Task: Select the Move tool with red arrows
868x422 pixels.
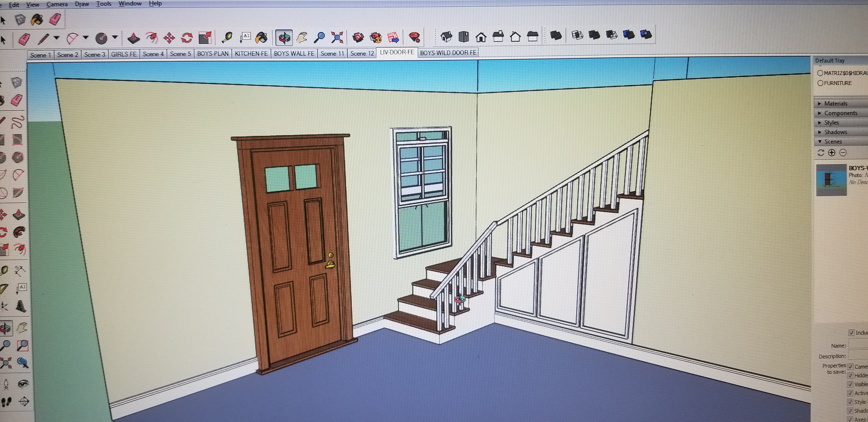Action: tap(169, 37)
